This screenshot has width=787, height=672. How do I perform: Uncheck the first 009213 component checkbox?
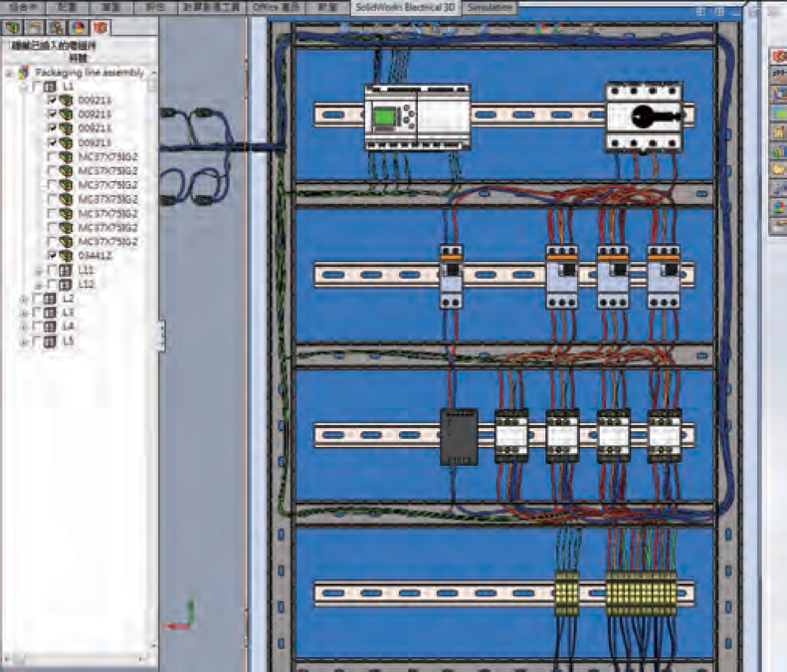coord(52,100)
